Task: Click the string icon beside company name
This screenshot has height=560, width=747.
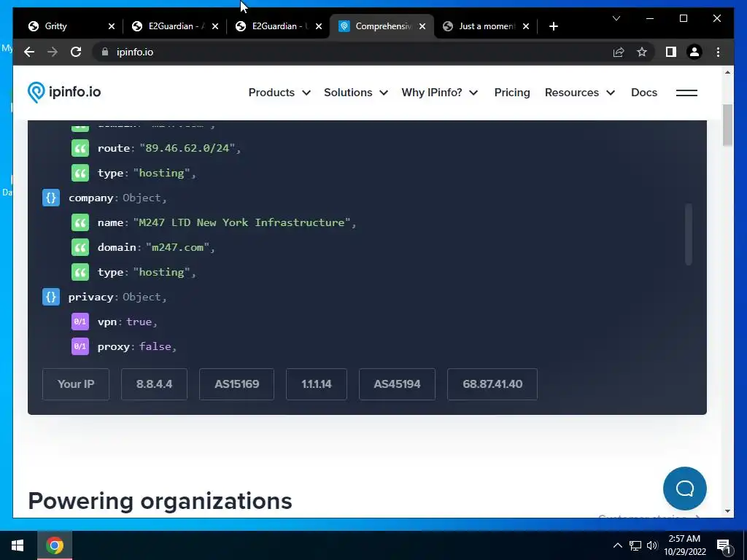Action: point(80,222)
